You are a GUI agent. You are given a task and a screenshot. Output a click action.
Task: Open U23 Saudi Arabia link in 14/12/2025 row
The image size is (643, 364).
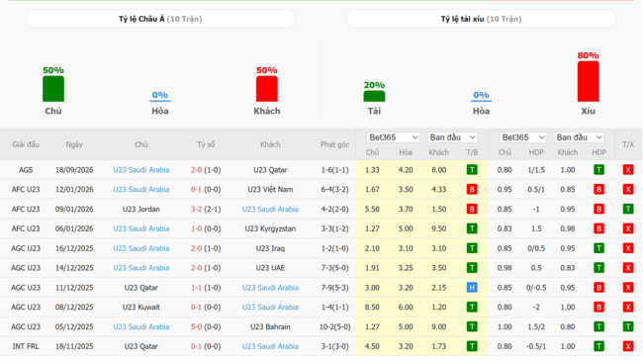click(141, 268)
